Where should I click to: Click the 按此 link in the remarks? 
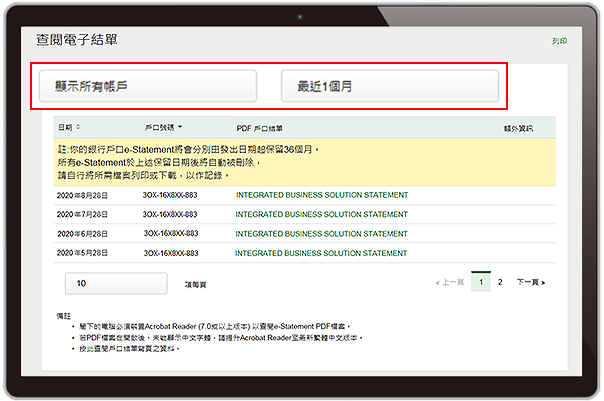click(86, 349)
